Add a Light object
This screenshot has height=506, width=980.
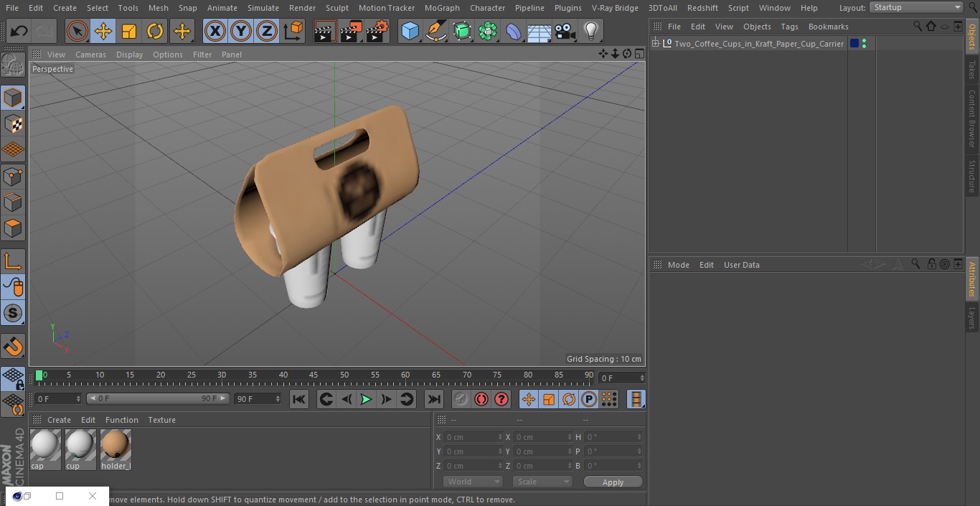[591, 31]
